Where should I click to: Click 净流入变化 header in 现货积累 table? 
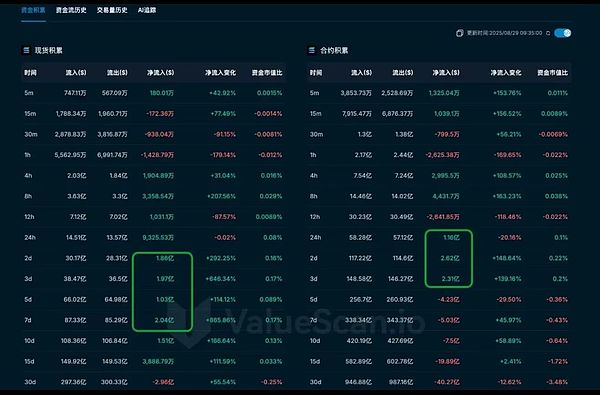pyautogui.click(x=220, y=73)
